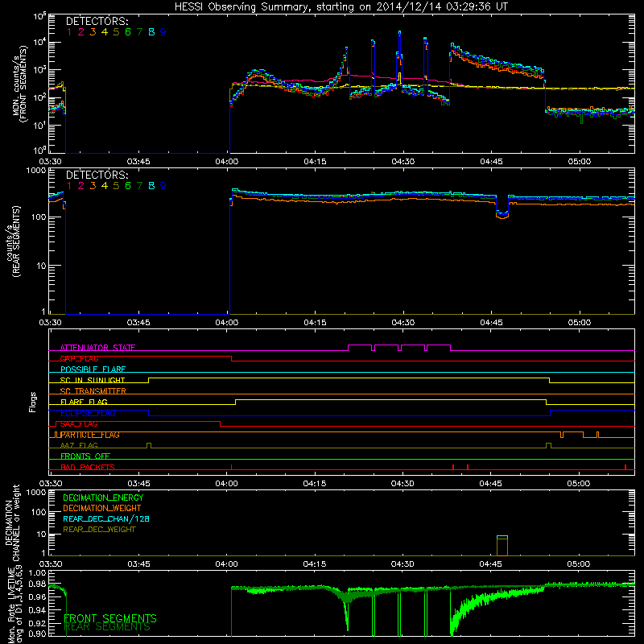Click the SC_IN_SUNLIGHT flag label

tap(93, 380)
